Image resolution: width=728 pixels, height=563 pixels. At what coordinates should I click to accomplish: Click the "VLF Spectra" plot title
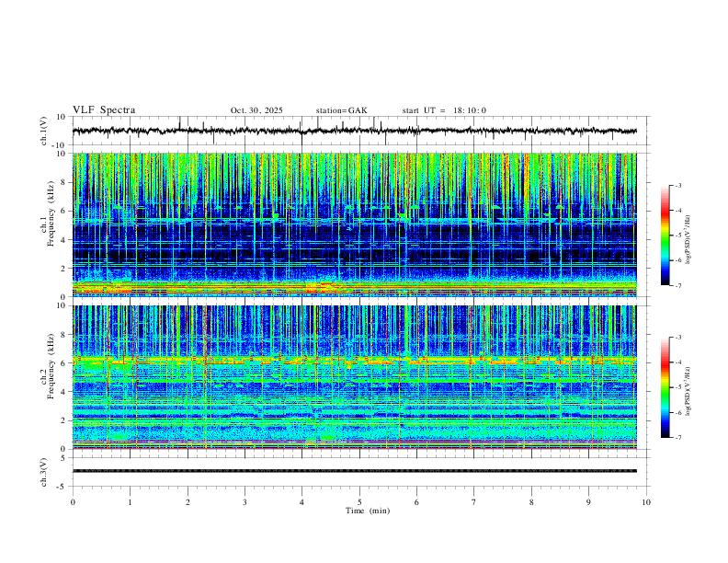104,110
